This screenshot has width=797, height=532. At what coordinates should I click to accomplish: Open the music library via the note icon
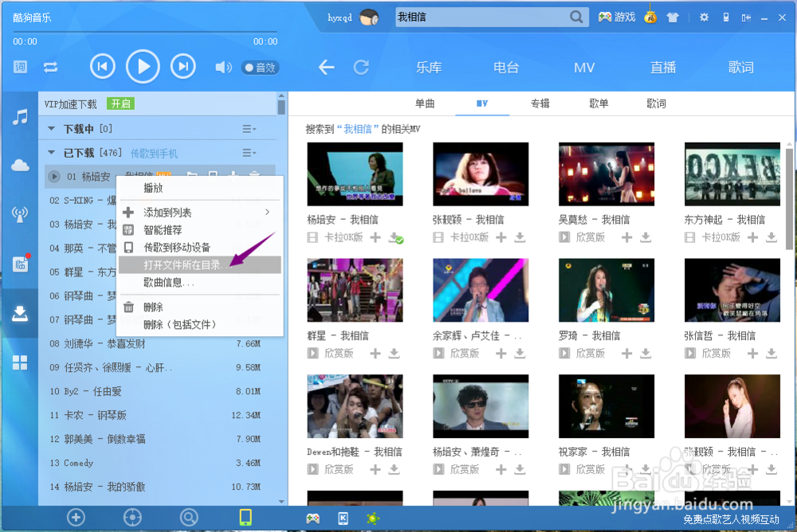(x=20, y=118)
